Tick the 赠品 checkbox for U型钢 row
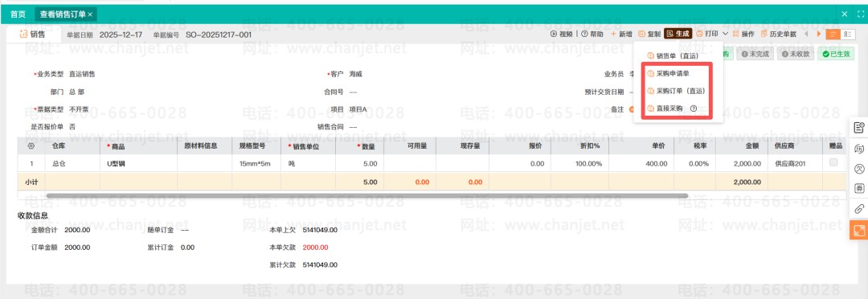 coord(833,162)
